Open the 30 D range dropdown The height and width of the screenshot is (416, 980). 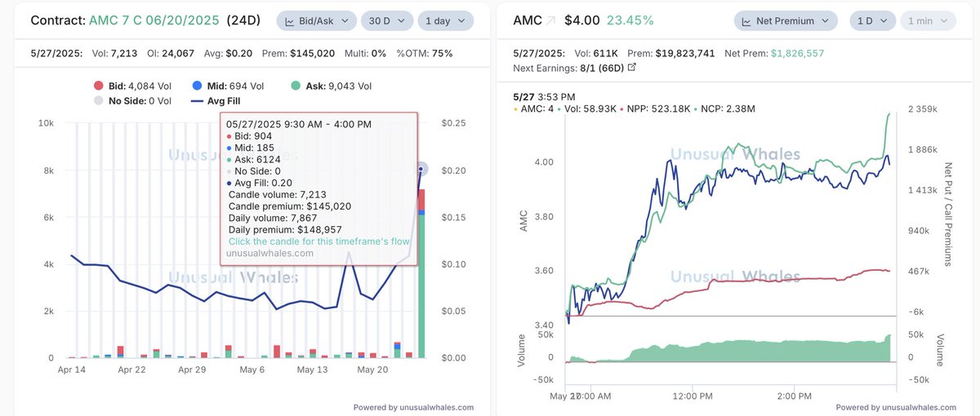click(x=386, y=20)
